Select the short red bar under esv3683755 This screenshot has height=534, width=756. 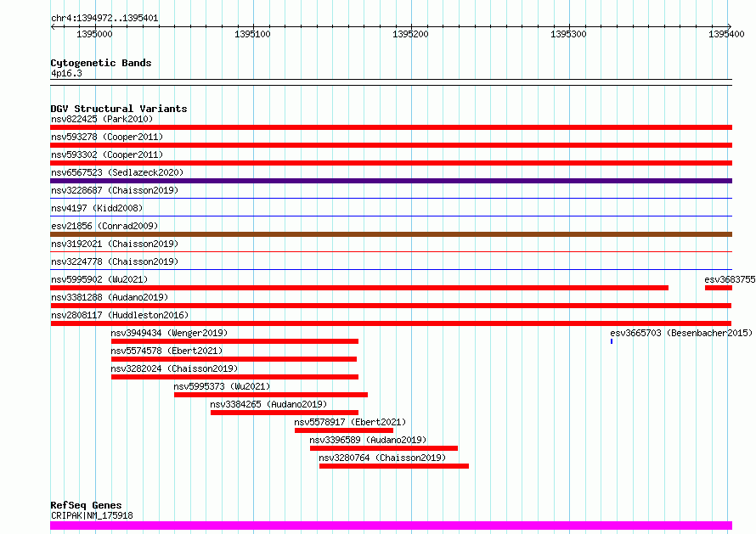719,288
